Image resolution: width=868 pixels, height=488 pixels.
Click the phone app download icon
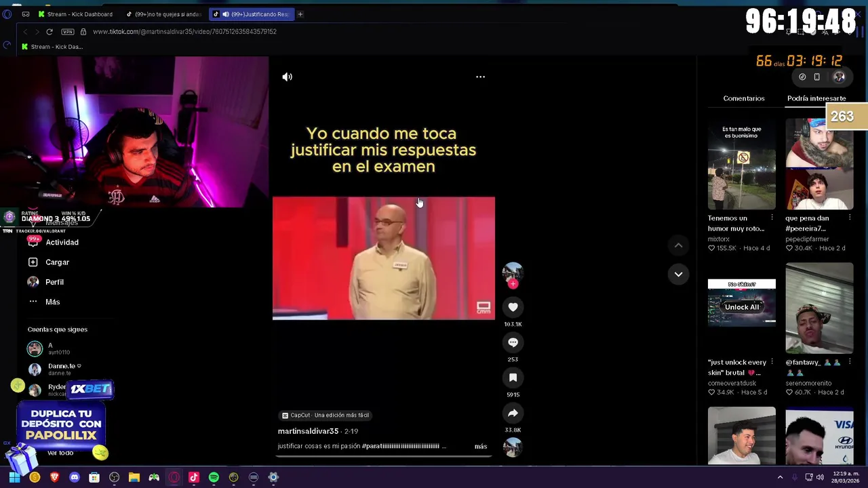[817, 77]
